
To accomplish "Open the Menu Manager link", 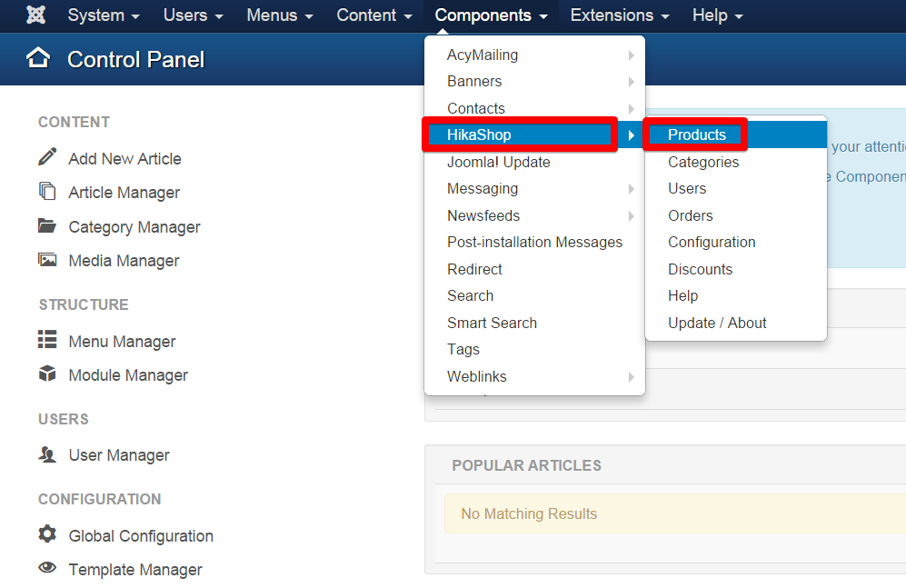I will [x=122, y=342].
